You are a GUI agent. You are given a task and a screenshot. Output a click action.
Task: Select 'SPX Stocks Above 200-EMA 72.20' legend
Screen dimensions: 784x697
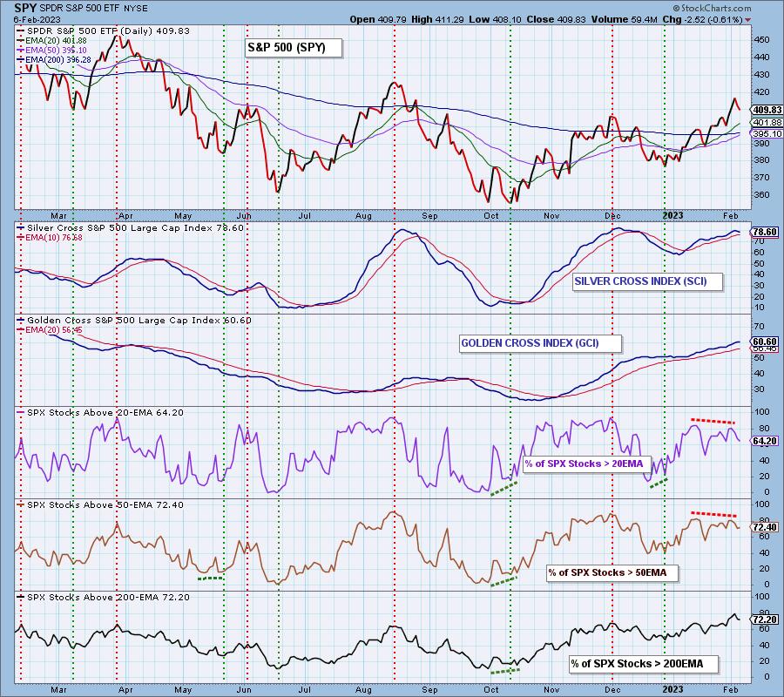click(104, 598)
